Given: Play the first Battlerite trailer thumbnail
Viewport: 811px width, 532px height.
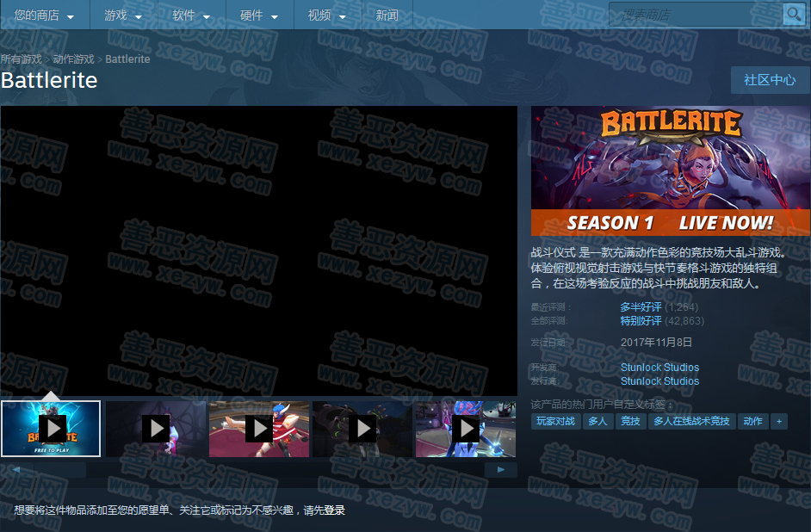Looking at the screenshot, I should [52, 428].
